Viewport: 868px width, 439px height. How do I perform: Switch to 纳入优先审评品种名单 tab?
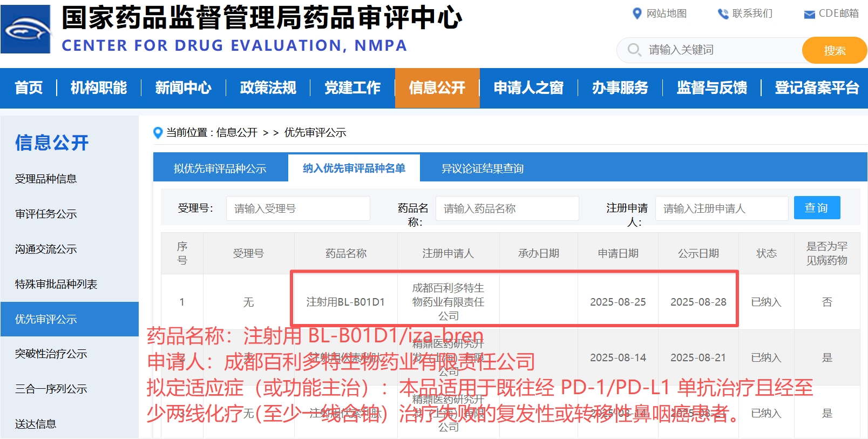tap(354, 168)
